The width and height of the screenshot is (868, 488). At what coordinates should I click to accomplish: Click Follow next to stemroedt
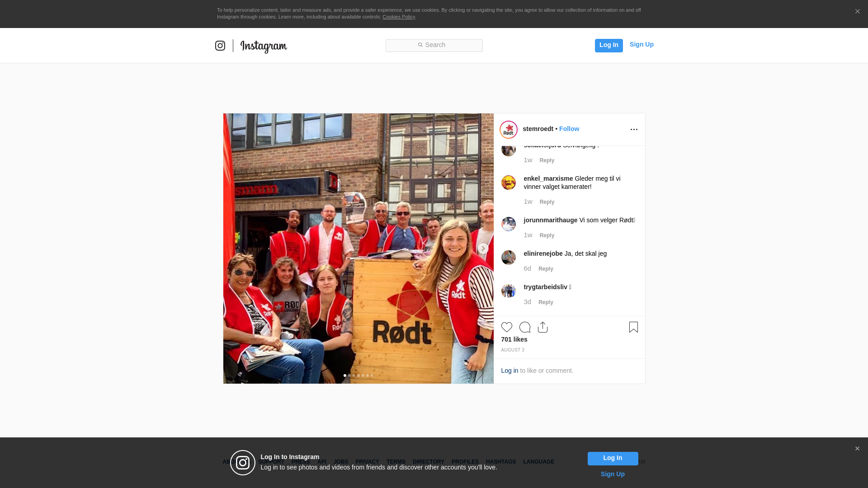point(569,129)
